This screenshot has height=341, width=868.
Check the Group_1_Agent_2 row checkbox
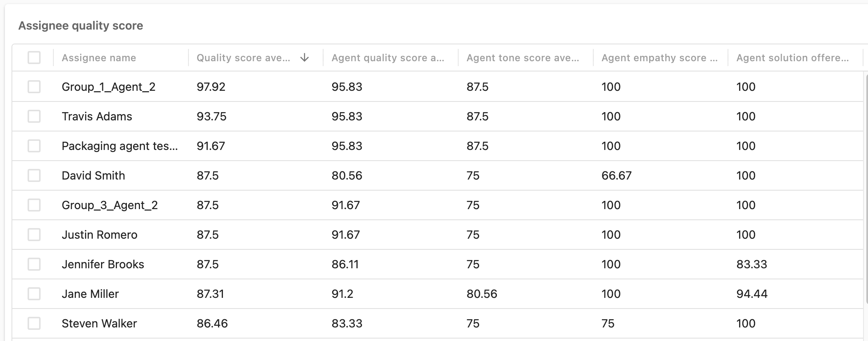coord(34,87)
